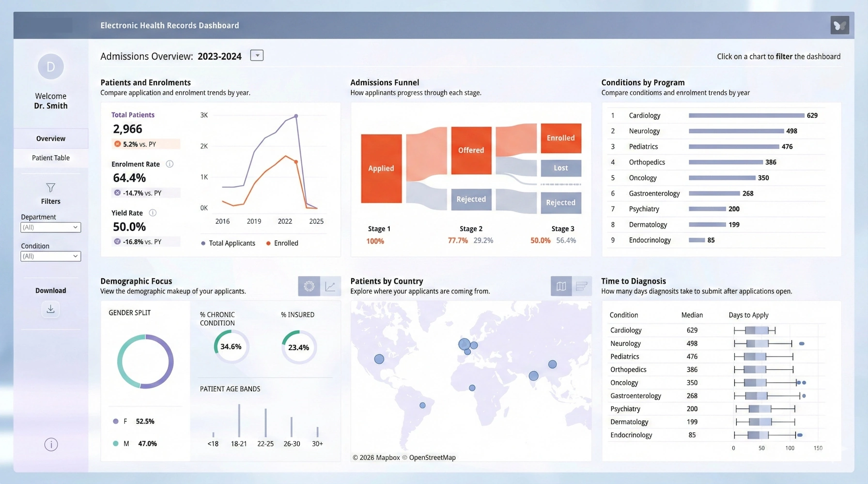Click the list view icon for Patients by Country

click(582, 286)
